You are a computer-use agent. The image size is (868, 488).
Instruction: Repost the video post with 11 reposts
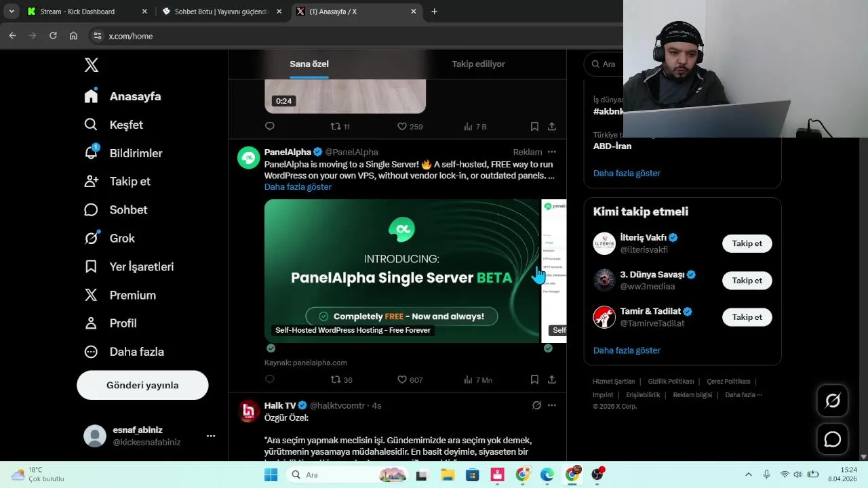(340, 126)
